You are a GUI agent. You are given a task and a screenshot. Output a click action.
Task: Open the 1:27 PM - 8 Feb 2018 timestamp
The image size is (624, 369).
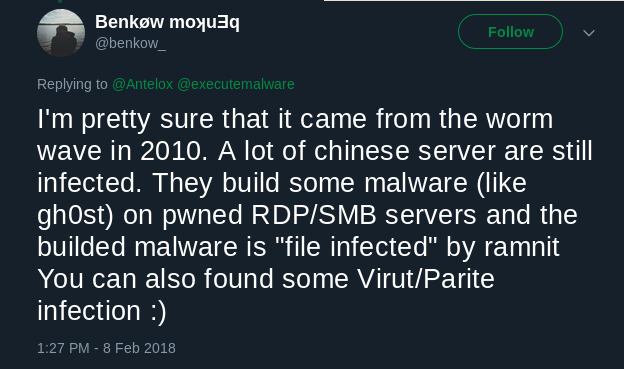106,348
